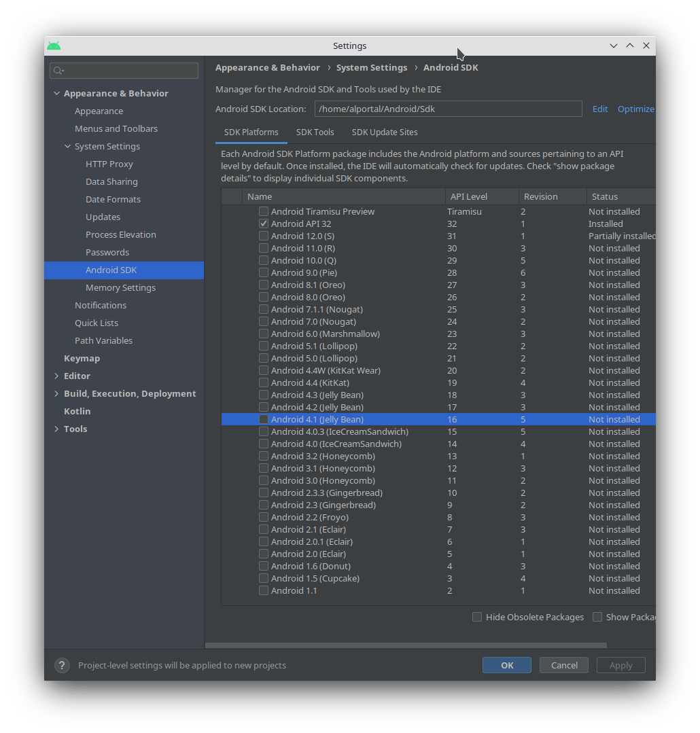Select the Android 4.4W (KitKat Wear) row name
700x733 pixels.
(x=326, y=371)
